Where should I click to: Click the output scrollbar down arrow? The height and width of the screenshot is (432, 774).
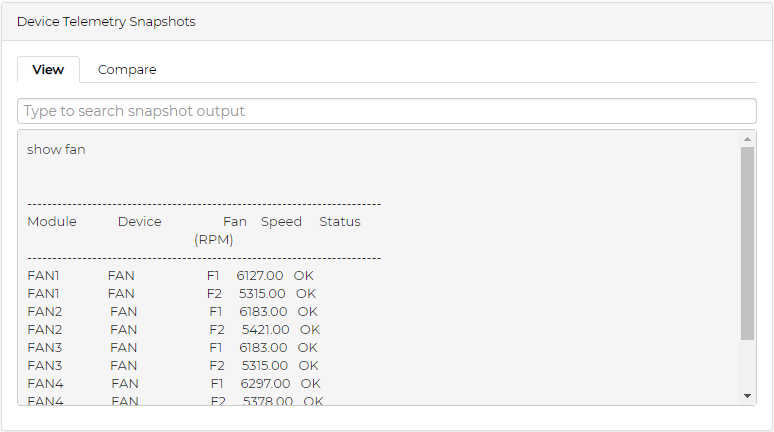[x=747, y=396]
